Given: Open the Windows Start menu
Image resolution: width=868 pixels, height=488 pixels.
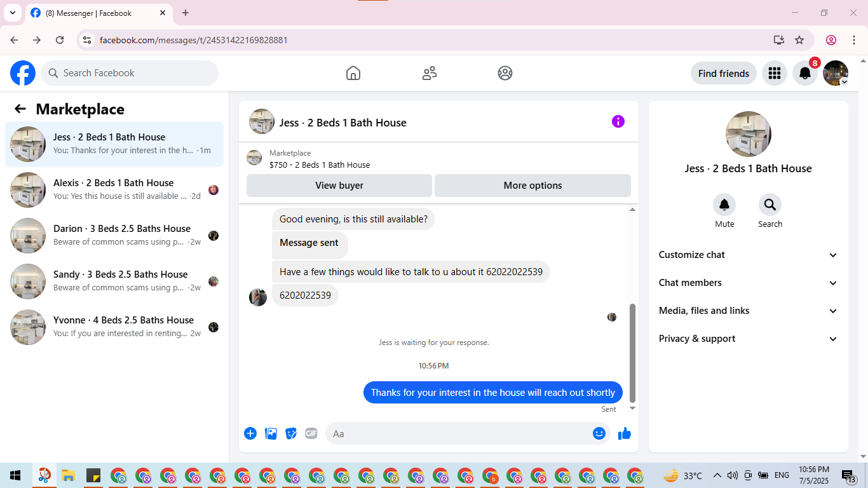Looking at the screenshot, I should pyautogui.click(x=15, y=475).
